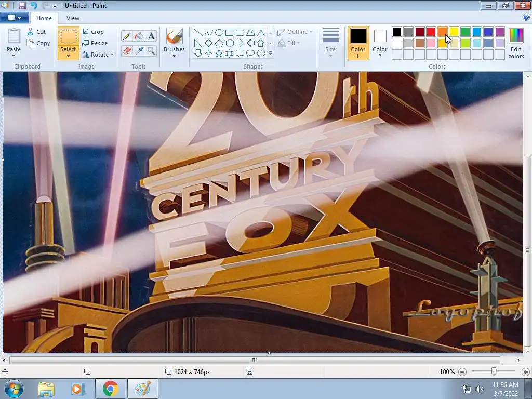
Task: Save the image from Quick Access toolbar
Action: tap(22, 5)
